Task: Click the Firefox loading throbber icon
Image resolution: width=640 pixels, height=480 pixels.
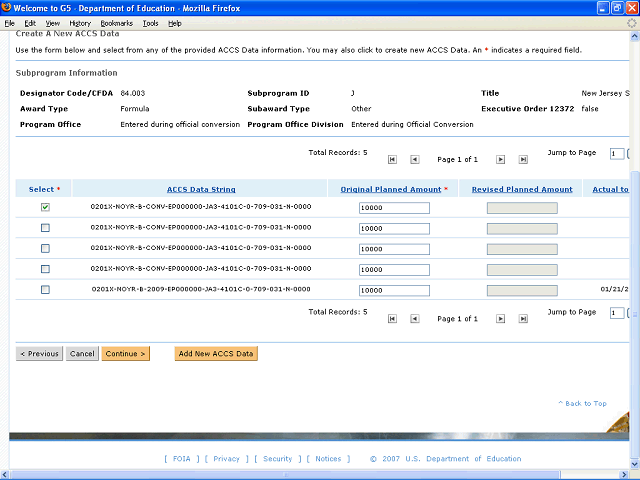Action: click(x=631, y=23)
